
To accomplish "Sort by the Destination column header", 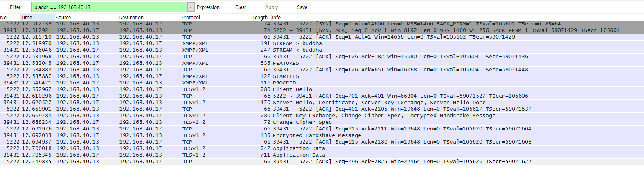I will (149, 17).
